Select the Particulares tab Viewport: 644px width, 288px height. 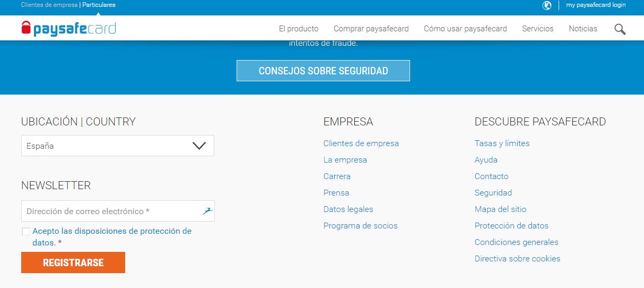(99, 5)
